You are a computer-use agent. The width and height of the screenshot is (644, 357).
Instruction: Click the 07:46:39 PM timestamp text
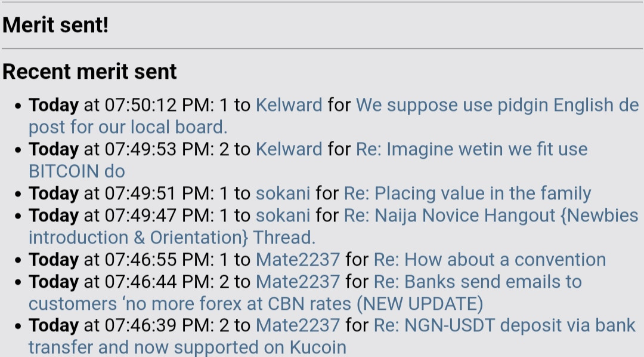point(156,326)
